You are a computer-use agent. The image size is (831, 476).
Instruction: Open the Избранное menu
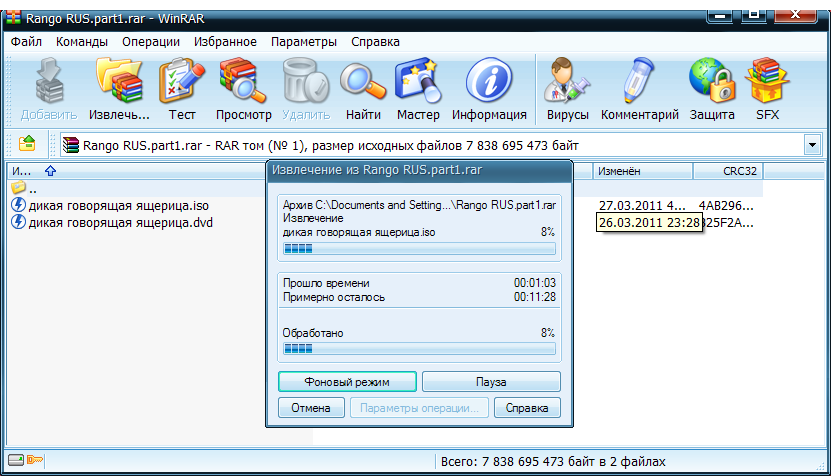[225, 42]
